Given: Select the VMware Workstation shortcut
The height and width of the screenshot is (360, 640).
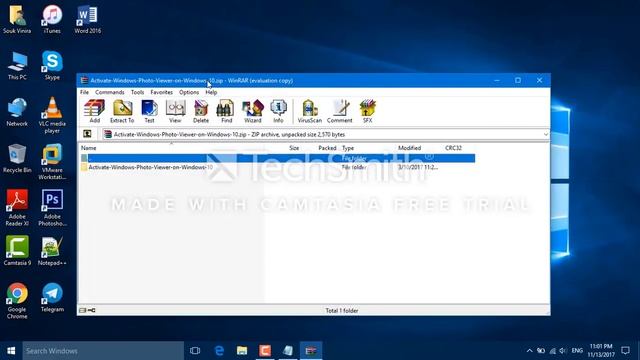Looking at the screenshot, I should coord(52,162).
